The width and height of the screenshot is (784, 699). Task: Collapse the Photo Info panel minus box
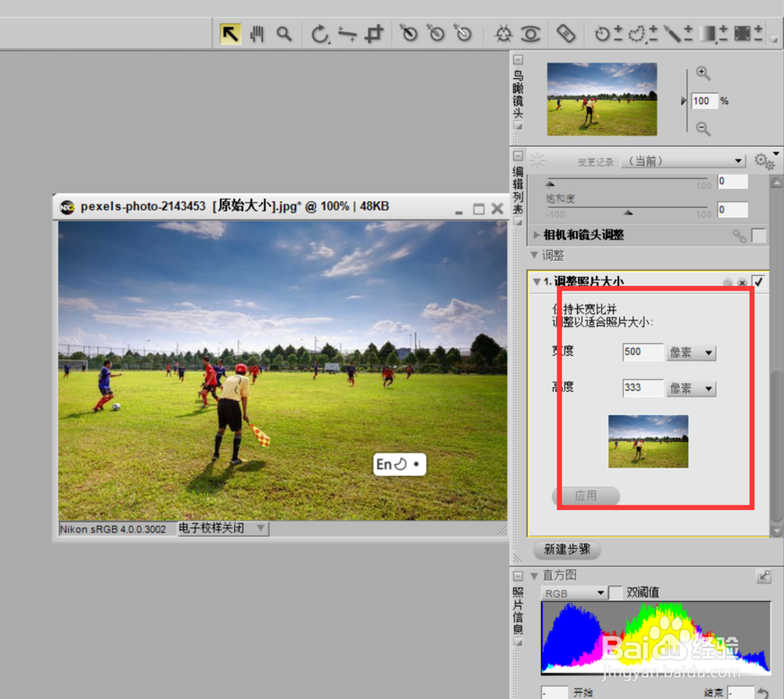click(x=518, y=576)
